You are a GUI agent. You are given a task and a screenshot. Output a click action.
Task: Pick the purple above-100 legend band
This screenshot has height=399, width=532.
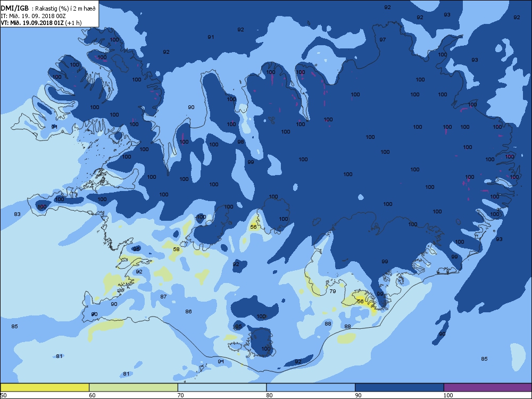[x=487, y=387]
